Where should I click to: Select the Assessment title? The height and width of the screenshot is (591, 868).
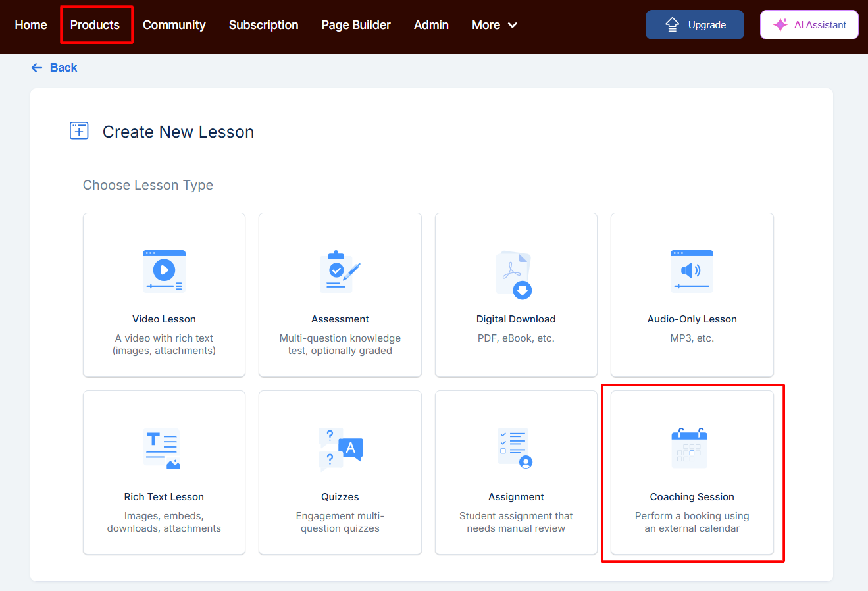pyautogui.click(x=340, y=319)
